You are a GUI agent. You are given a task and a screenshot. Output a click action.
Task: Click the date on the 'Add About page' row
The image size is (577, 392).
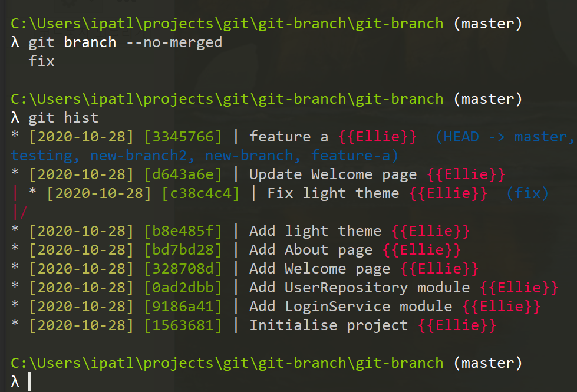[81, 250]
